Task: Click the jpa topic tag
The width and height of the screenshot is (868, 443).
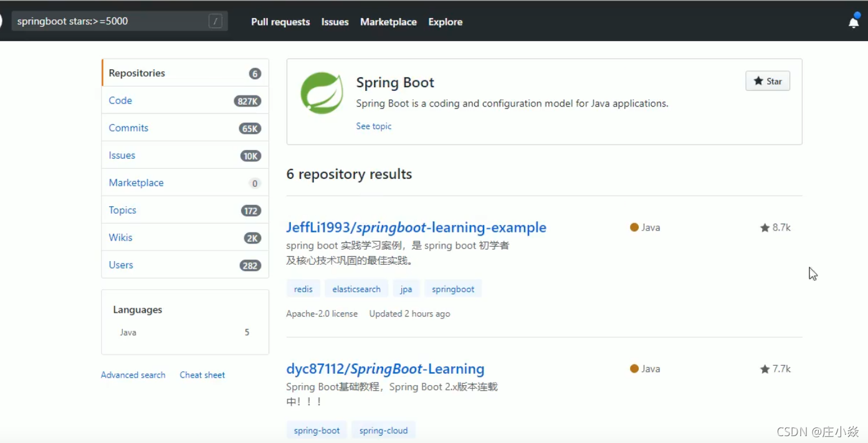Action: (x=406, y=289)
